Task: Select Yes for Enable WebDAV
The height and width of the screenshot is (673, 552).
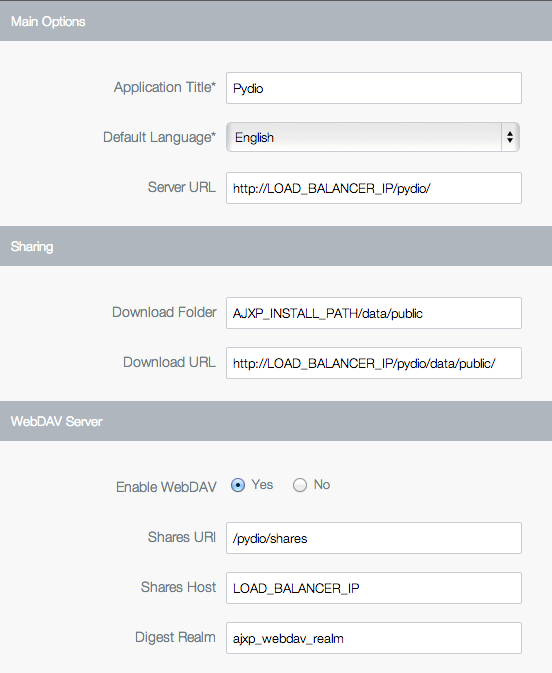Action: point(238,485)
